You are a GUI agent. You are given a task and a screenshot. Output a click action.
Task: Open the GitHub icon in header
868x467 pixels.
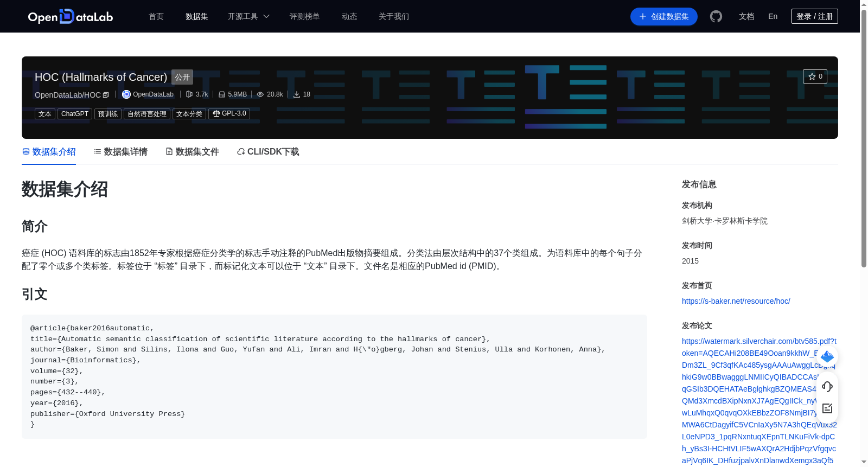[x=716, y=17]
